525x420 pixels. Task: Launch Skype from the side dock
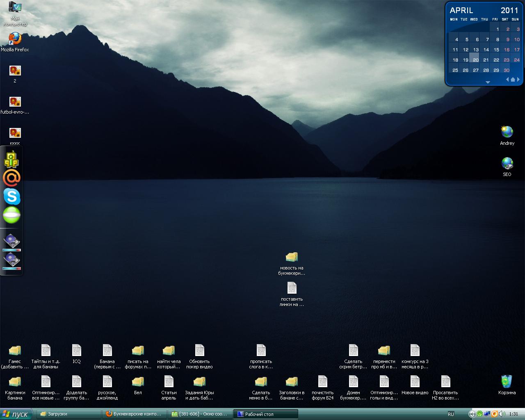(x=11, y=197)
